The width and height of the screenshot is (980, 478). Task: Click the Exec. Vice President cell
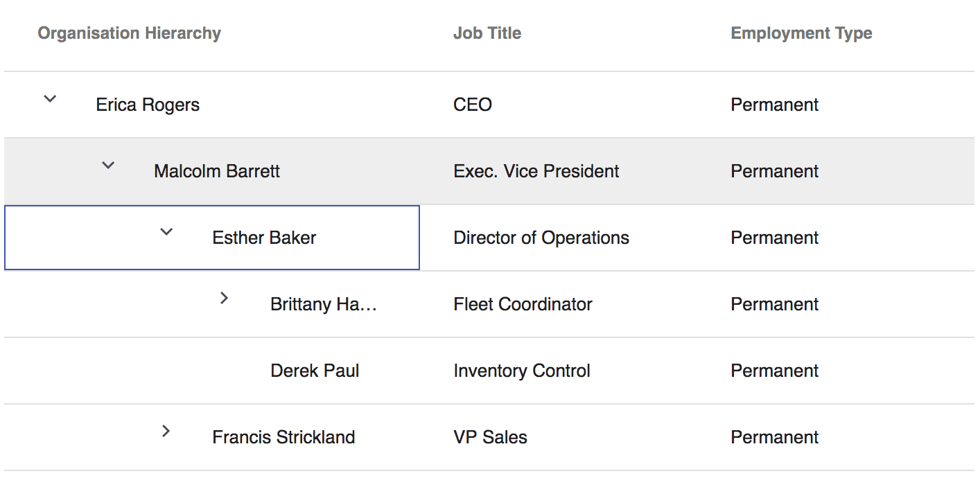coord(536,171)
